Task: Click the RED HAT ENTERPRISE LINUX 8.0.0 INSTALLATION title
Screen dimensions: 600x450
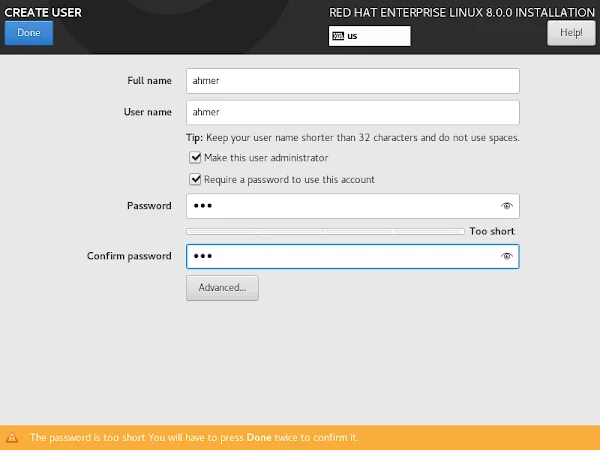Action: click(x=462, y=13)
